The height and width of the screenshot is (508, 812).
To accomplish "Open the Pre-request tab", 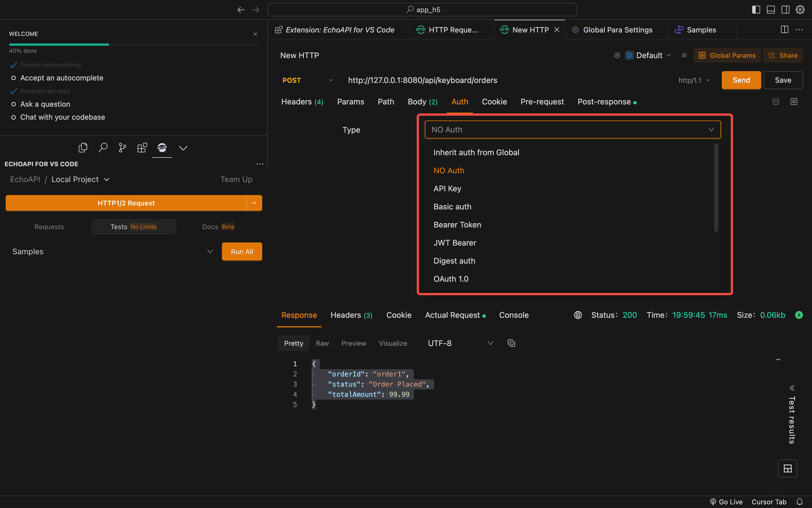I will 542,102.
